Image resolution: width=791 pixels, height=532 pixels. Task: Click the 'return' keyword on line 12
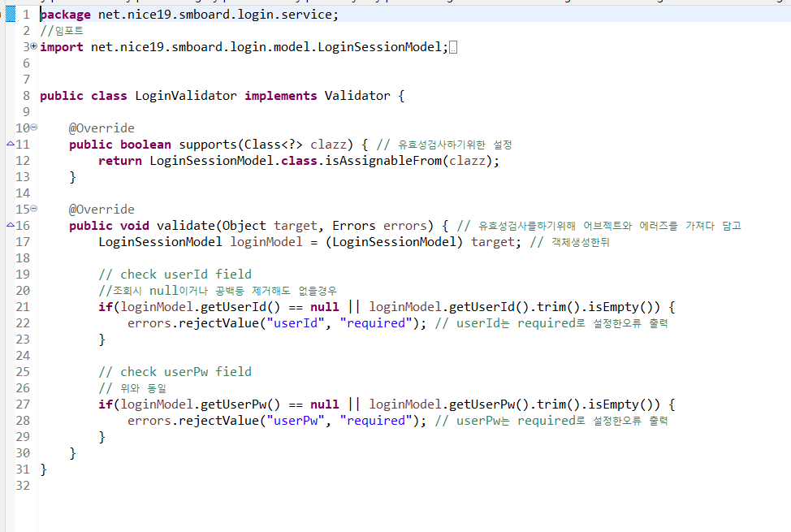click(120, 161)
